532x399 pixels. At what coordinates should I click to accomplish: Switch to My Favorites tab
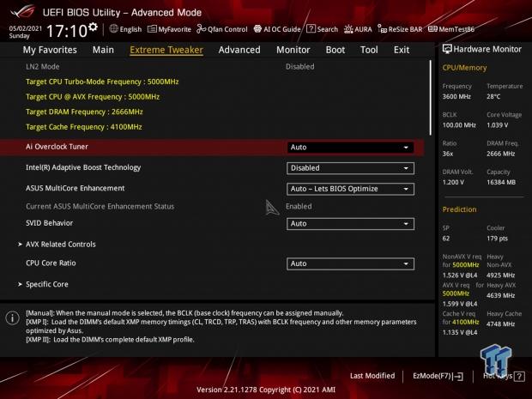click(x=50, y=50)
